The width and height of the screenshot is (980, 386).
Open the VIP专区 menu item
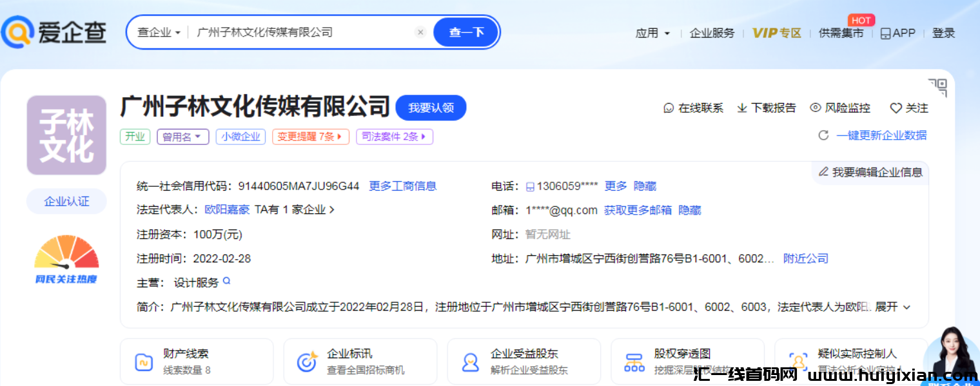click(776, 33)
